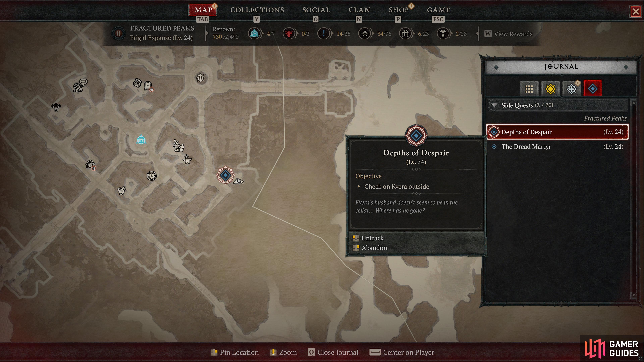Click the Journal right arrow diamond

point(626,67)
